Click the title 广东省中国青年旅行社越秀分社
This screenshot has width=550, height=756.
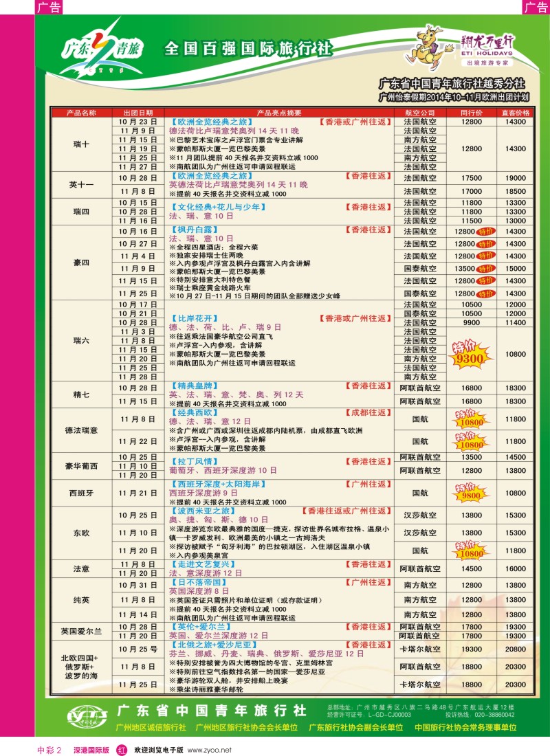coord(452,83)
